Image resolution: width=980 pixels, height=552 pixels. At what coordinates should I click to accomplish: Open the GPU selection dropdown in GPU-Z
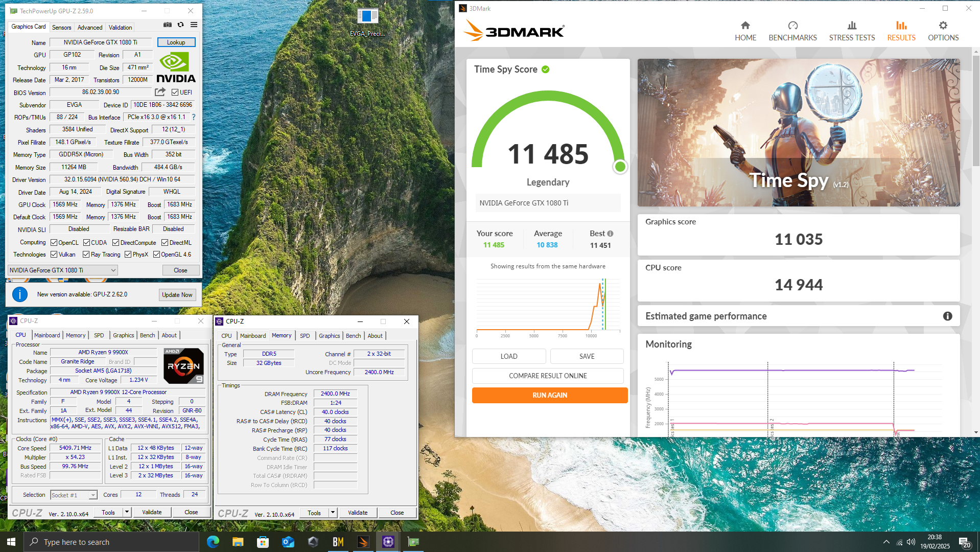pyautogui.click(x=63, y=270)
